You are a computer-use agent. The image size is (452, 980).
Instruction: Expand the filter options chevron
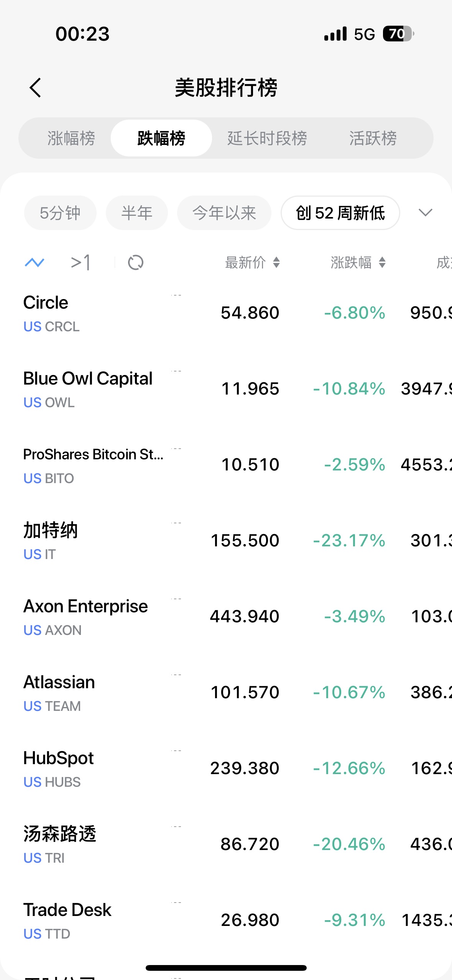point(426,213)
